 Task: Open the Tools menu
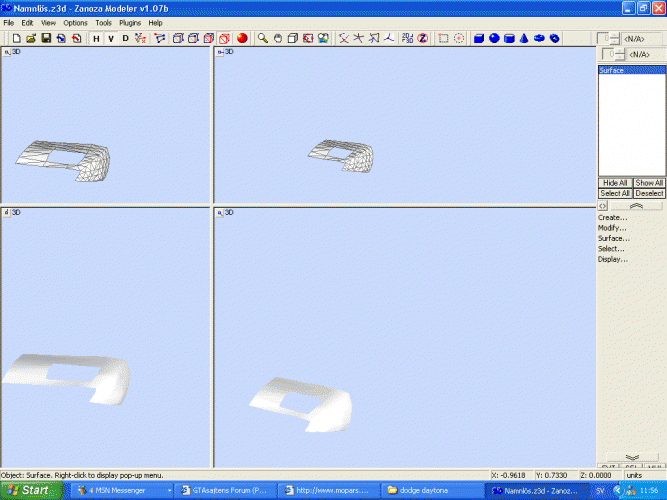[103, 22]
